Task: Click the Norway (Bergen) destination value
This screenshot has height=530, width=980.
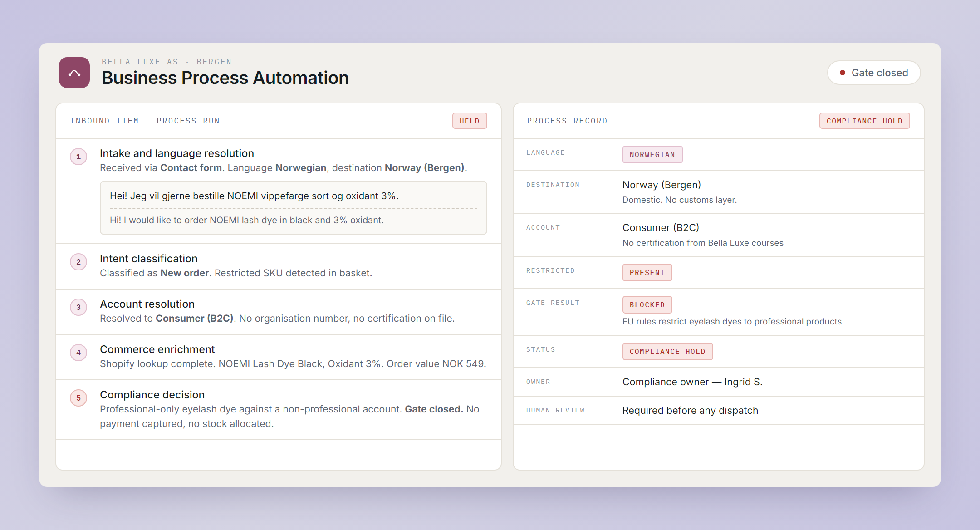Action: [661, 185]
